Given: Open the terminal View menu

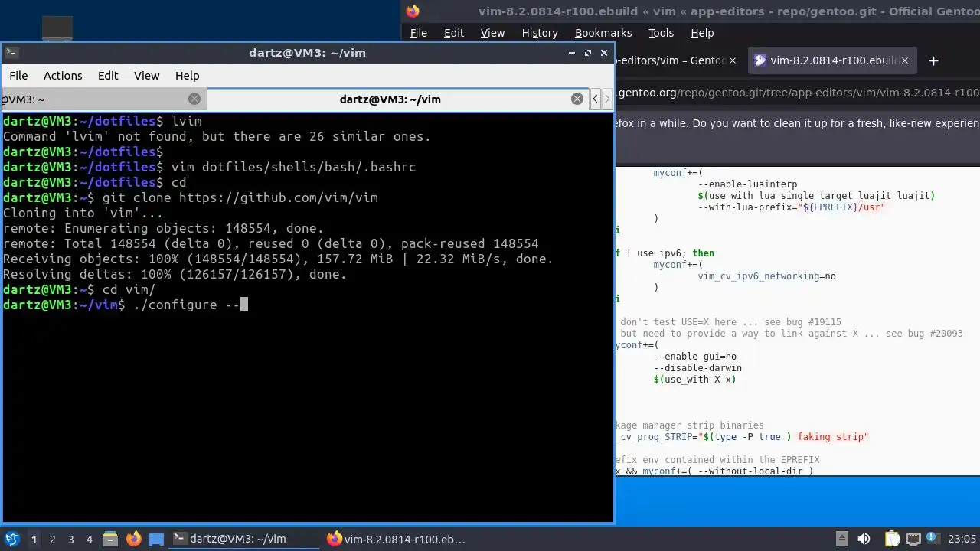Looking at the screenshot, I should pos(146,75).
